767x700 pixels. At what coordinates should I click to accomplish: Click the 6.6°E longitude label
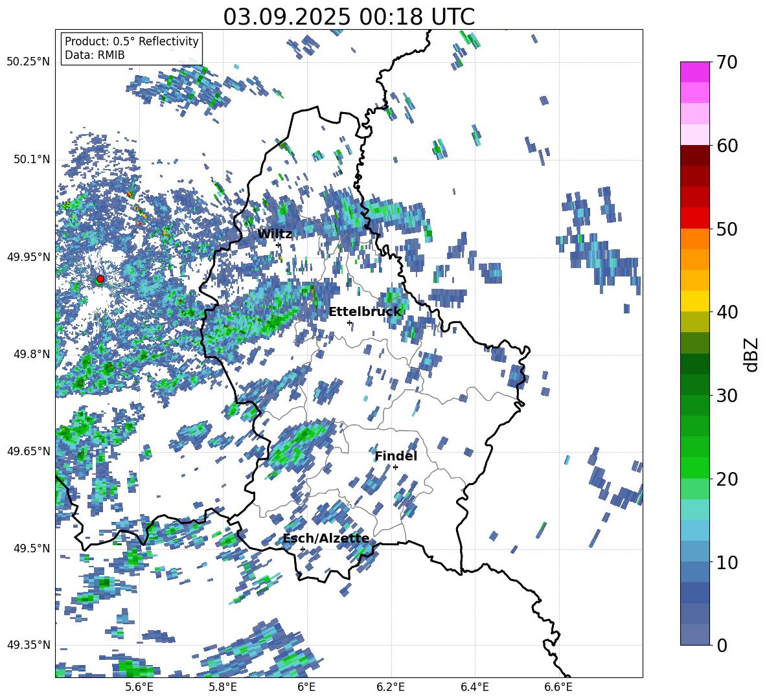[x=558, y=687]
